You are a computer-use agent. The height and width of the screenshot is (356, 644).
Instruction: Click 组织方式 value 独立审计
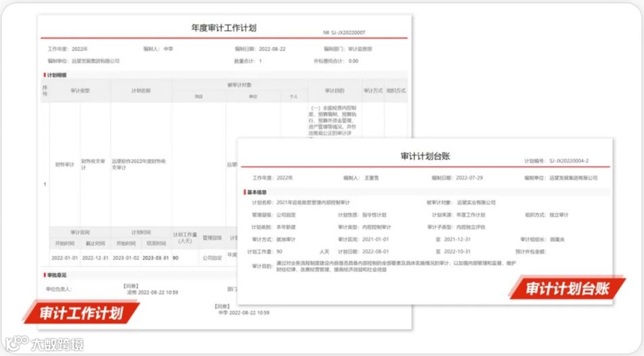559,215
